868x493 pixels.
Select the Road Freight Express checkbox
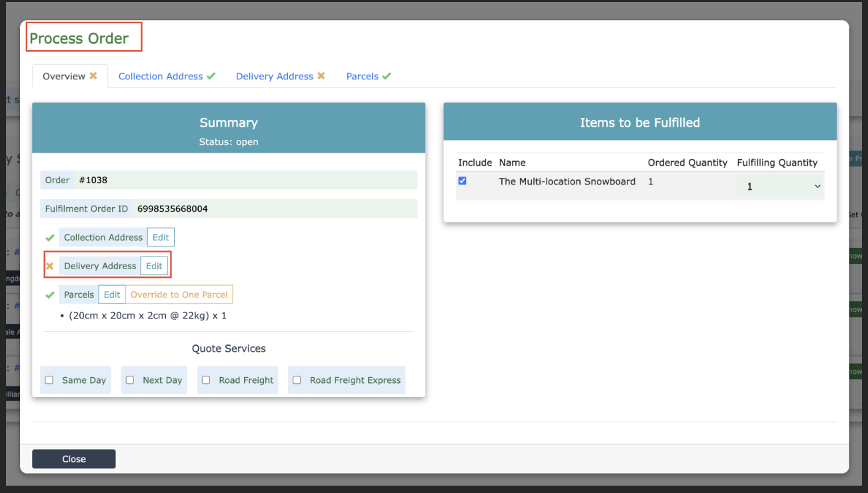(297, 380)
